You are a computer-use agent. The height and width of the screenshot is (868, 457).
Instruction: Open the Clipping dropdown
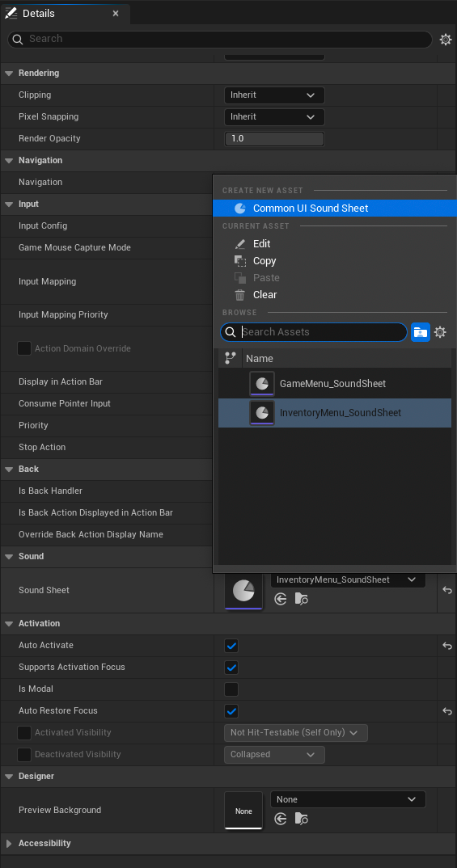click(274, 95)
